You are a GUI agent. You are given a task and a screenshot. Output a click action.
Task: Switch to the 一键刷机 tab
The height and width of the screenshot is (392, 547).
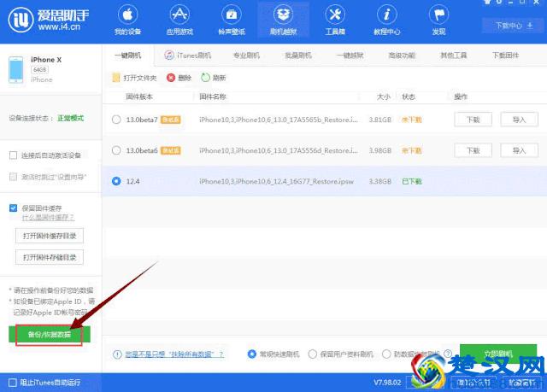128,56
